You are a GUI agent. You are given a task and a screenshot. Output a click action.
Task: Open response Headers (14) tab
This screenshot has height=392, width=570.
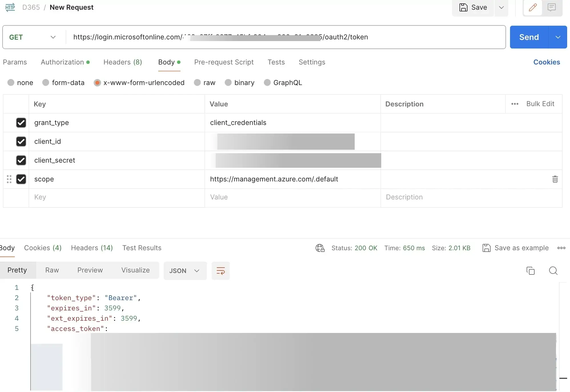point(92,248)
